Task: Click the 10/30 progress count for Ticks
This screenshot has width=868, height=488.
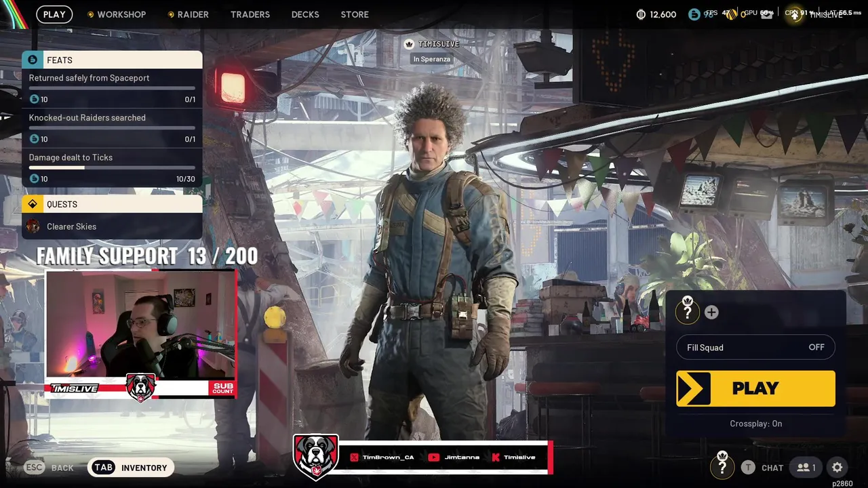Action: pos(185,179)
